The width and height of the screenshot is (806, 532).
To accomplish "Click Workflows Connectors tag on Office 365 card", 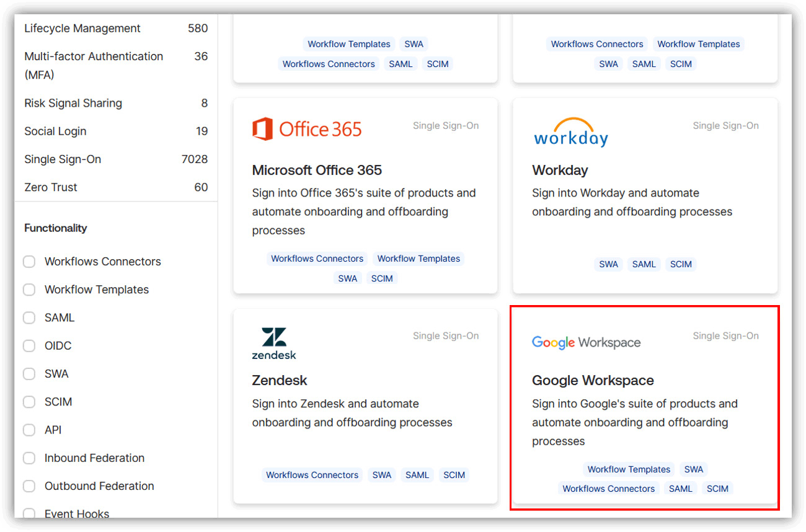I will (317, 259).
